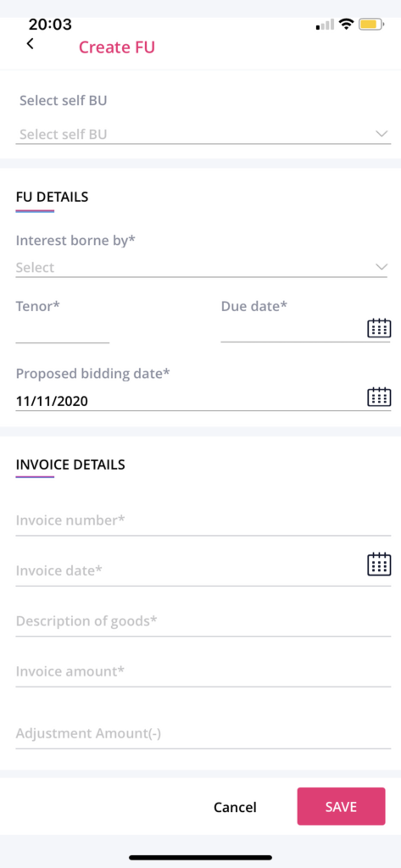Image resolution: width=401 pixels, height=868 pixels.
Task: Open the Due date calendar icon
Action: pyautogui.click(x=379, y=328)
